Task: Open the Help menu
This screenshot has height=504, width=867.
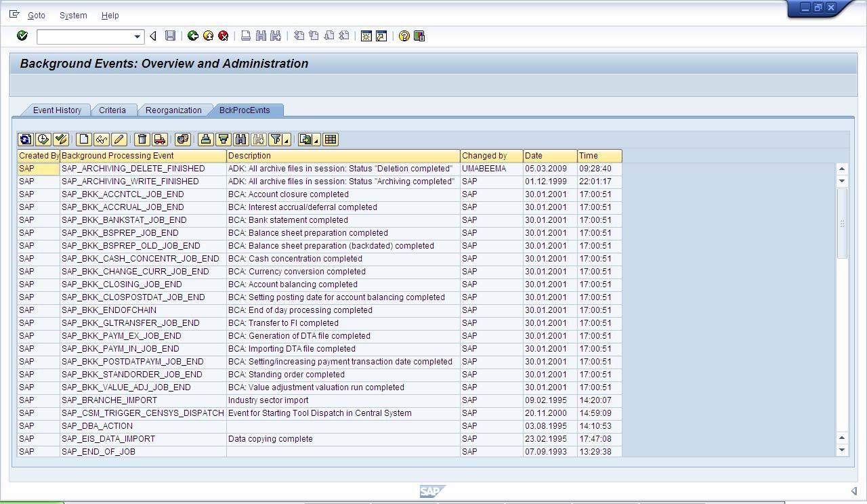Action: coord(110,15)
